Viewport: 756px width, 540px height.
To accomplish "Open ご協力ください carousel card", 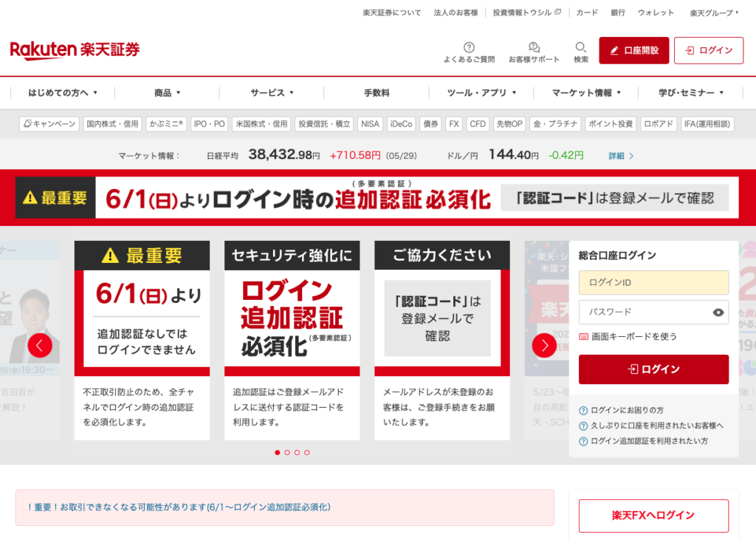I will [442, 341].
